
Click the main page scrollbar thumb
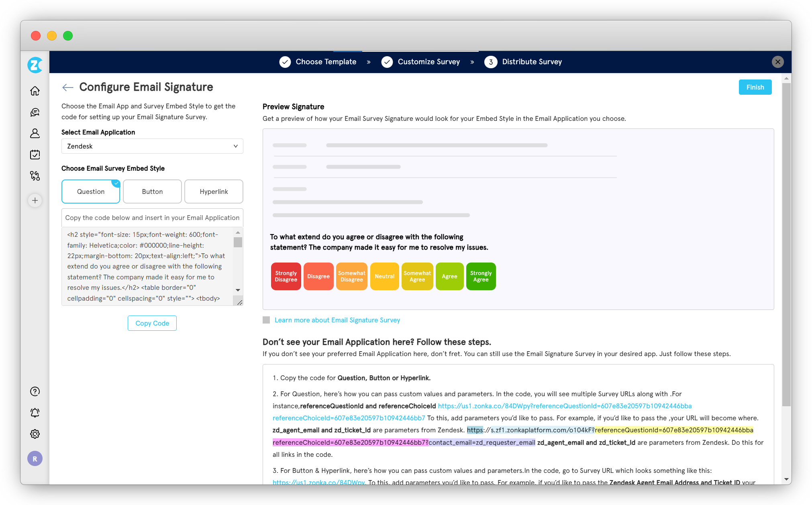tap(786, 245)
